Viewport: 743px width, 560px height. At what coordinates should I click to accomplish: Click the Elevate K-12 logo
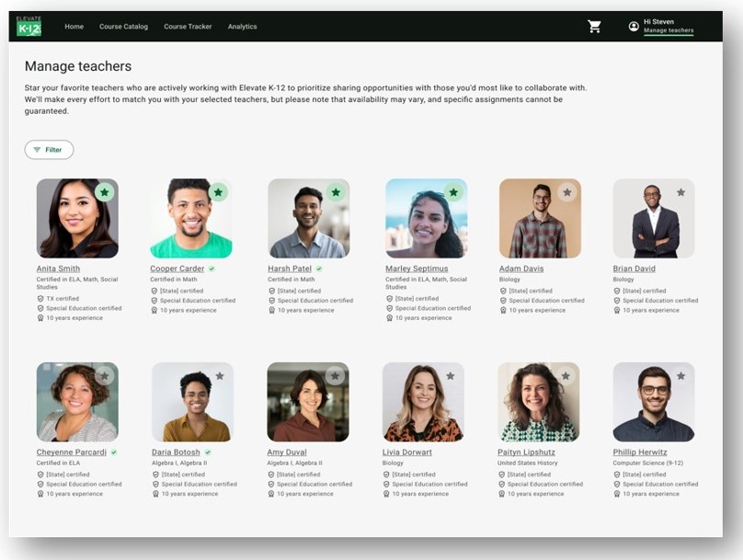point(29,27)
